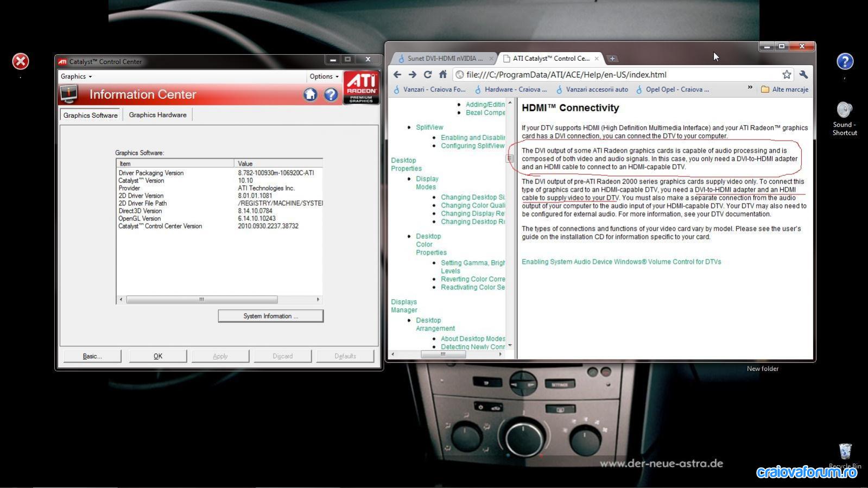
Task: Open the Desktop Properties help link
Action: coord(406,164)
